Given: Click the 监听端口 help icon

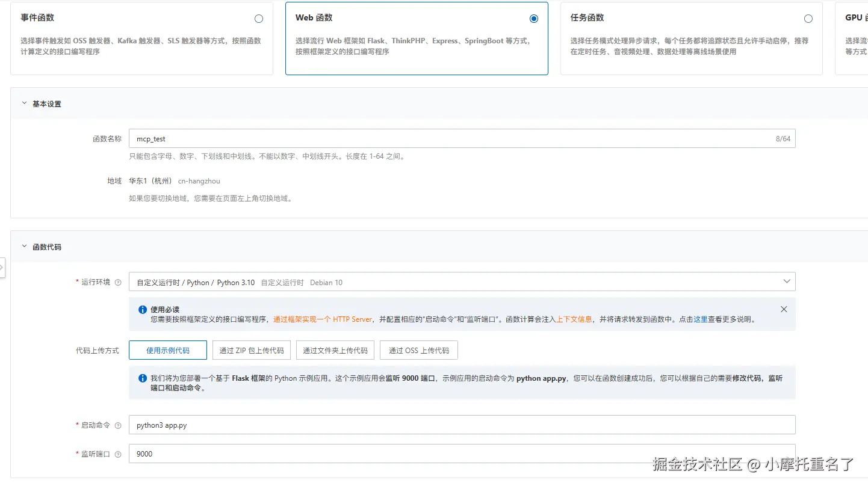Looking at the screenshot, I should coord(119,454).
